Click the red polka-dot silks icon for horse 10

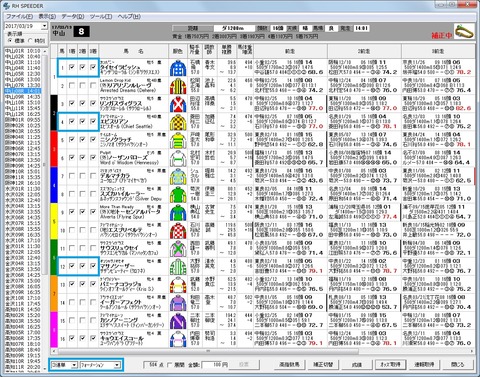pyautogui.click(x=178, y=230)
